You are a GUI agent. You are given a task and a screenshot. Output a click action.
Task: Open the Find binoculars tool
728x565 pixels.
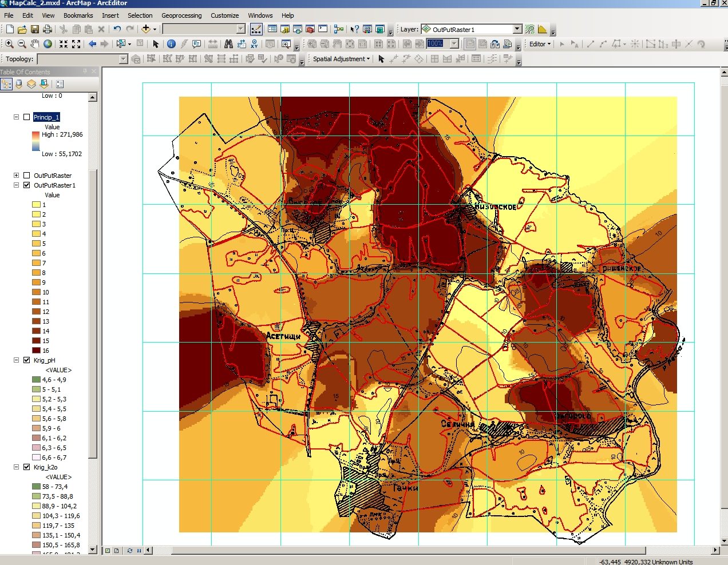[228, 43]
